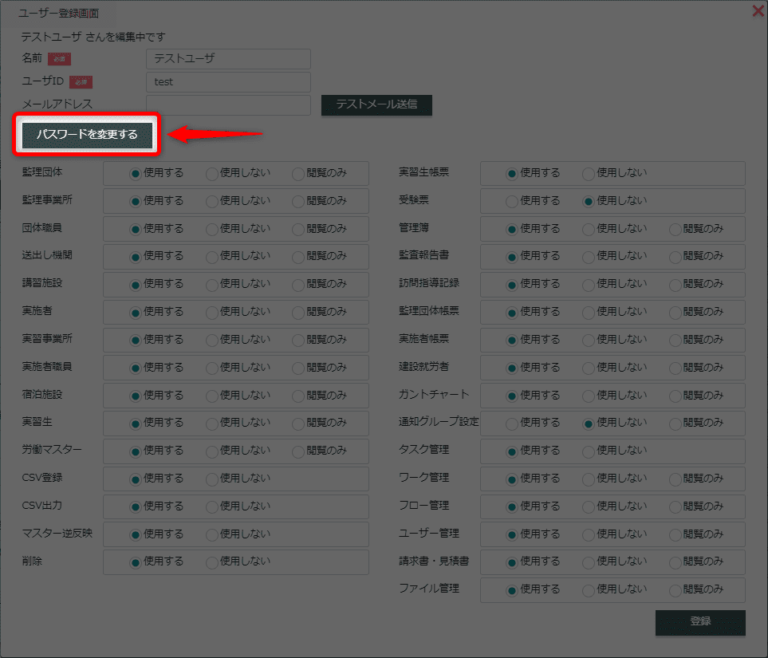The width and height of the screenshot is (768, 658).
Task: Enable 使用する for 受験票
Action: 512,201
